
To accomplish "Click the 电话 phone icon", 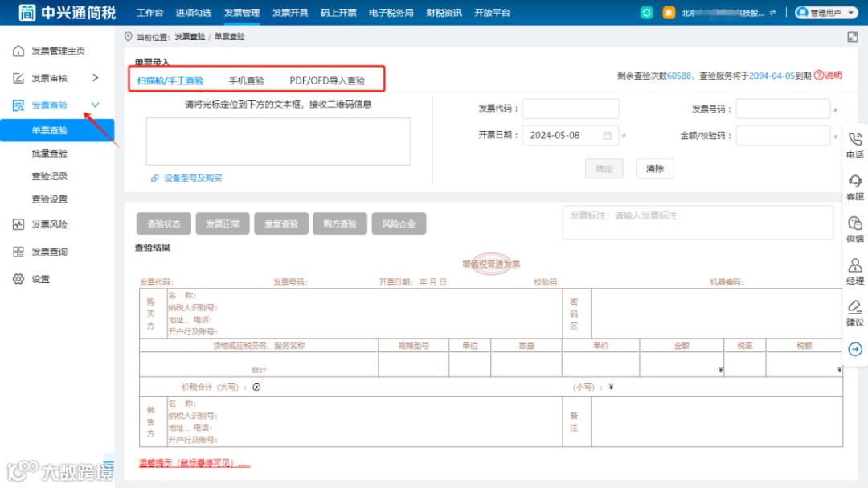I will point(854,139).
